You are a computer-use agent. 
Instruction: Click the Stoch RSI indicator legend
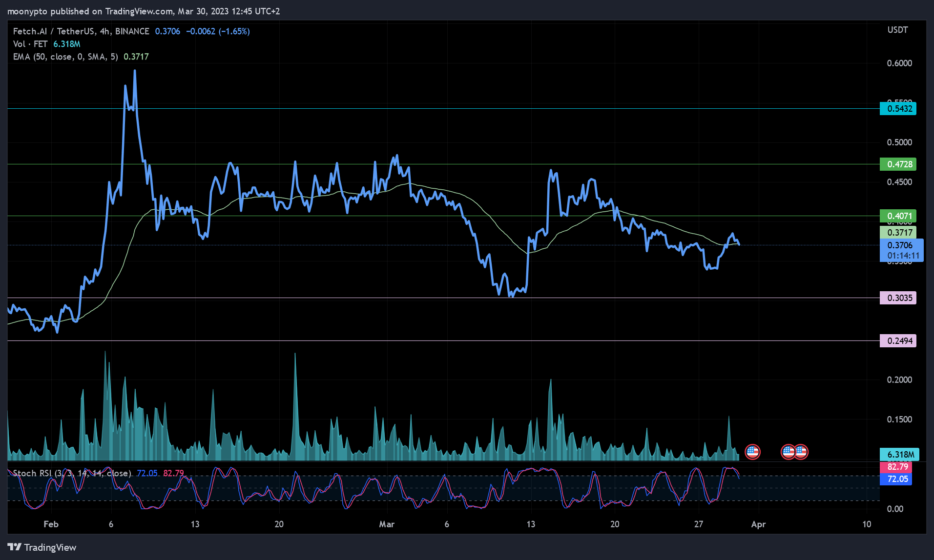point(72,473)
